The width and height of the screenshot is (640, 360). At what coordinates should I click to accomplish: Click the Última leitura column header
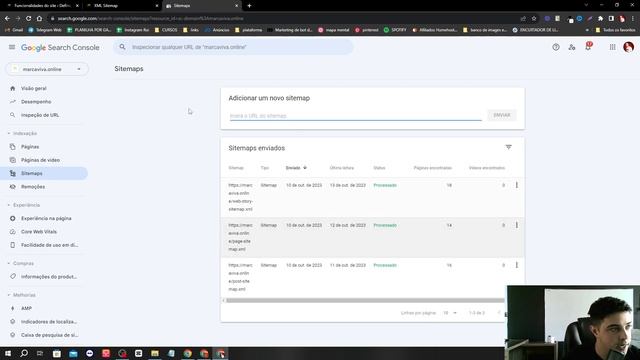click(x=342, y=168)
